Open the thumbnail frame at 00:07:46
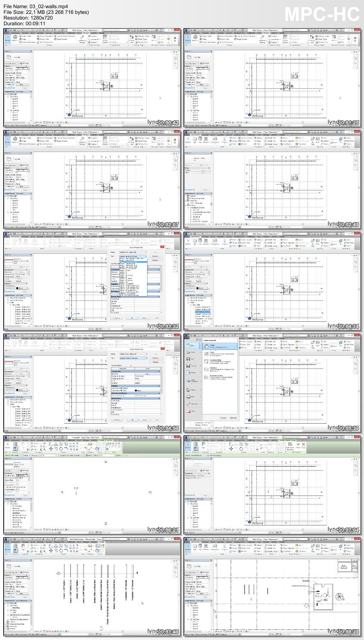The image size is (364, 640). tap(92, 587)
